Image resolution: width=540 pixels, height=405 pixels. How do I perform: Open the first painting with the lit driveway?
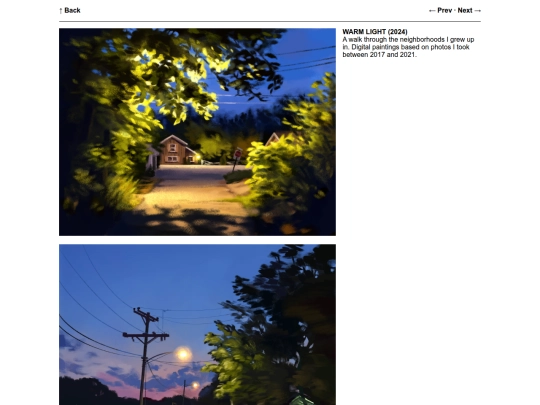tap(197, 132)
